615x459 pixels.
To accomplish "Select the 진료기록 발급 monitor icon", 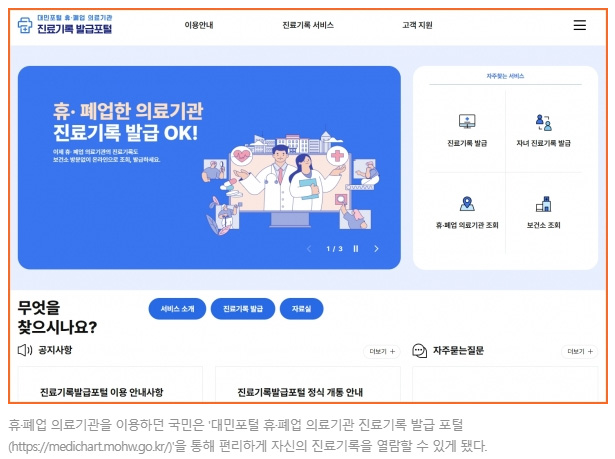I will coord(467,121).
